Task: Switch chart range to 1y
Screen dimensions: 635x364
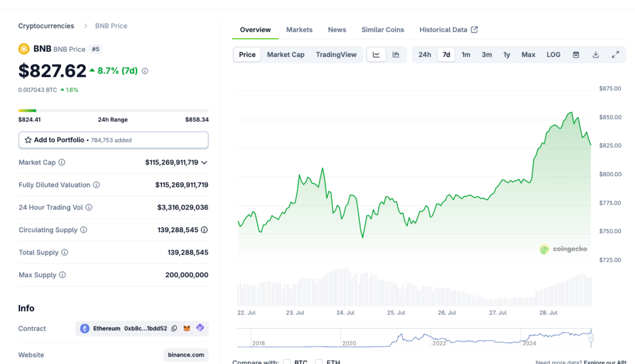Action: pos(507,54)
